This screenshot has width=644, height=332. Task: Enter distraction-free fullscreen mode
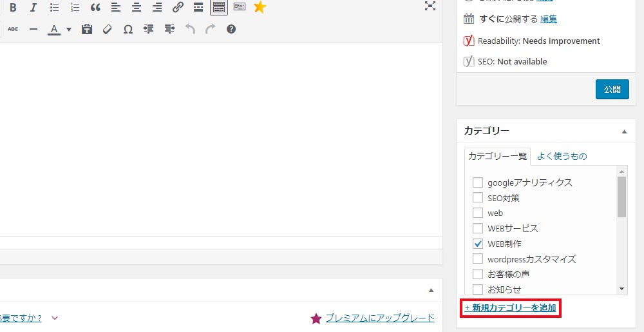[430, 6]
